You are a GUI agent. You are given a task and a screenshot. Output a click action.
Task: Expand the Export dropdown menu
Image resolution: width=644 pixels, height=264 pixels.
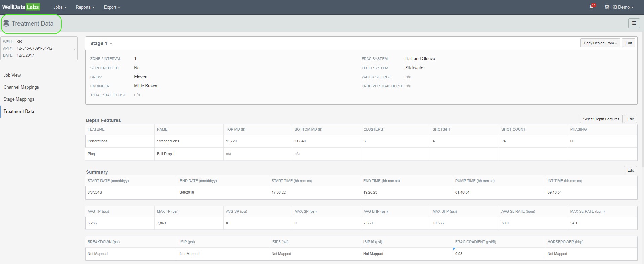(112, 7)
